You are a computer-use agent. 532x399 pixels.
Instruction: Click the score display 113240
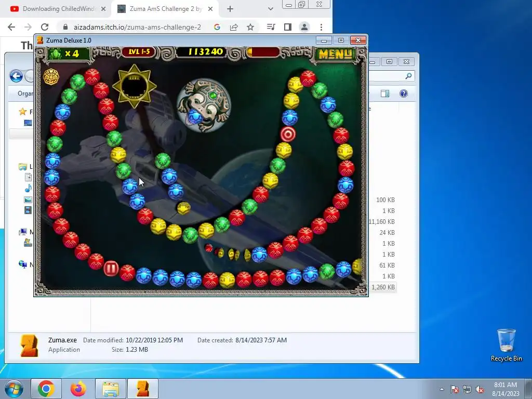click(205, 52)
